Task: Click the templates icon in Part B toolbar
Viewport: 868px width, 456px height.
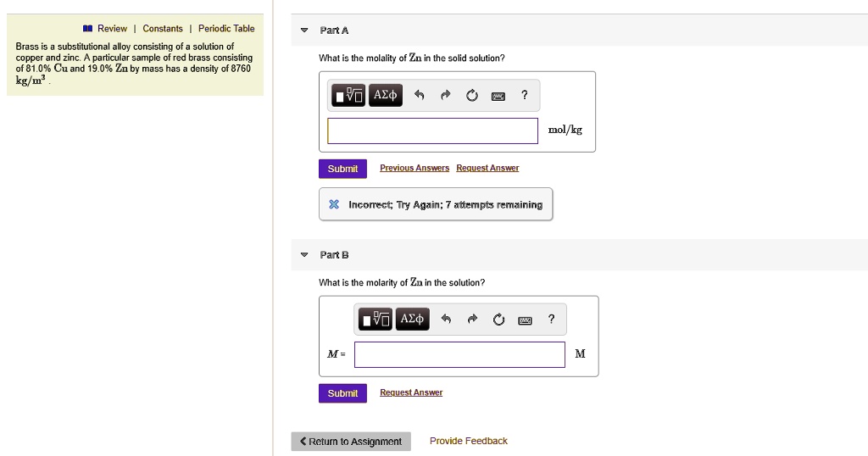Action: coord(376,320)
